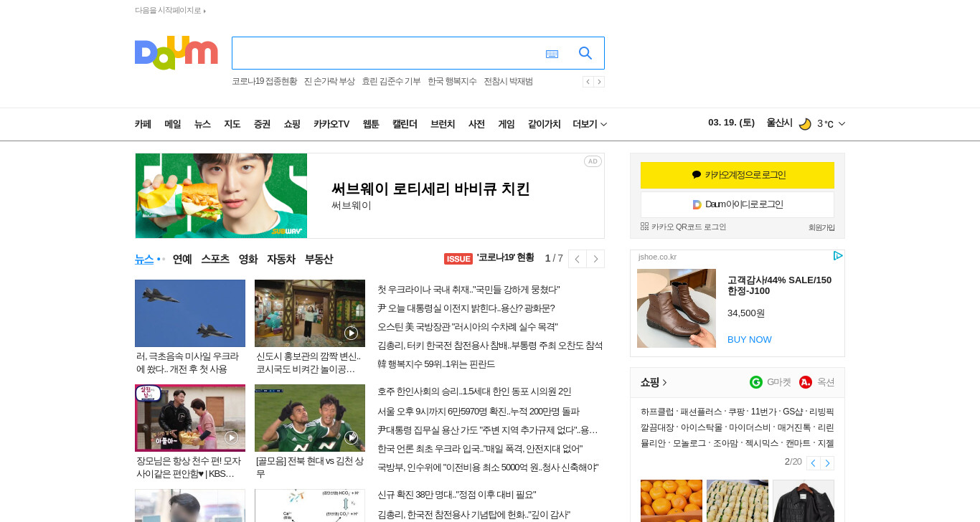Screen dimensions: 980x522
Task: Click the magnifier search button
Action: 585,53
